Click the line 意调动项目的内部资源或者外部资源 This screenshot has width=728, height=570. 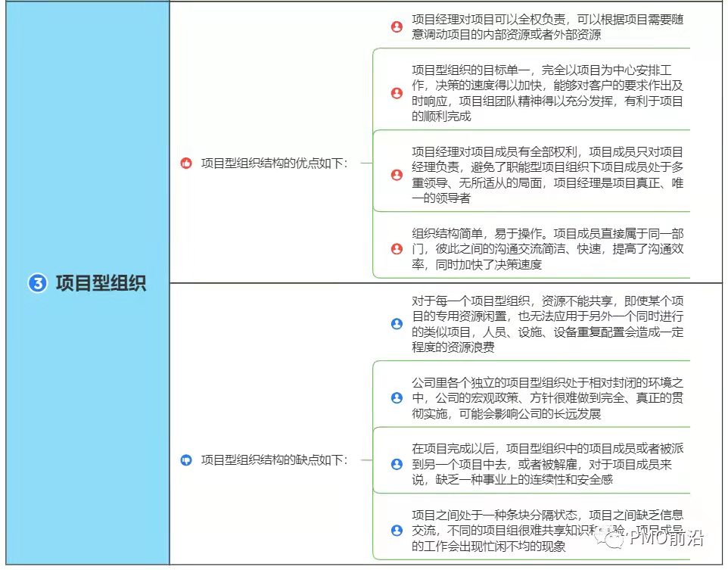pos(506,35)
